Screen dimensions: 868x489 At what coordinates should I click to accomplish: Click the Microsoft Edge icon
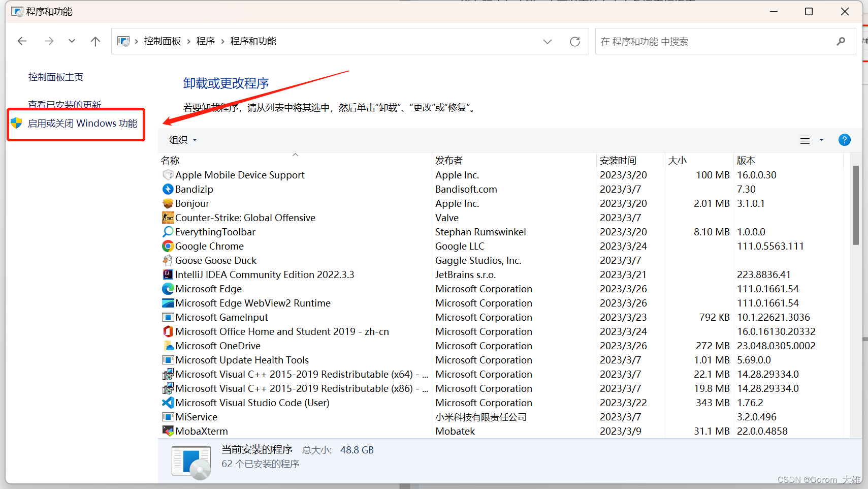point(168,289)
